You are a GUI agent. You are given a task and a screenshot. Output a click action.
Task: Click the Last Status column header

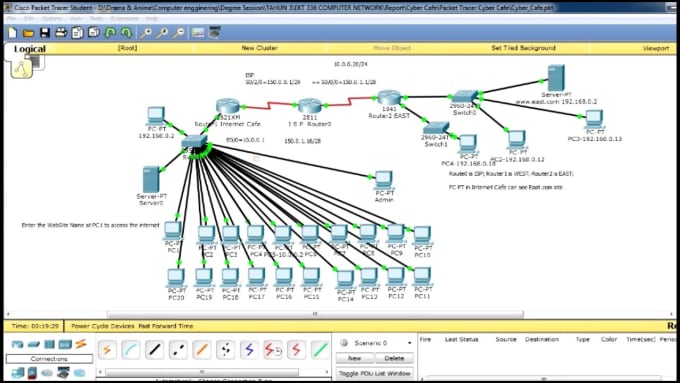coord(461,339)
